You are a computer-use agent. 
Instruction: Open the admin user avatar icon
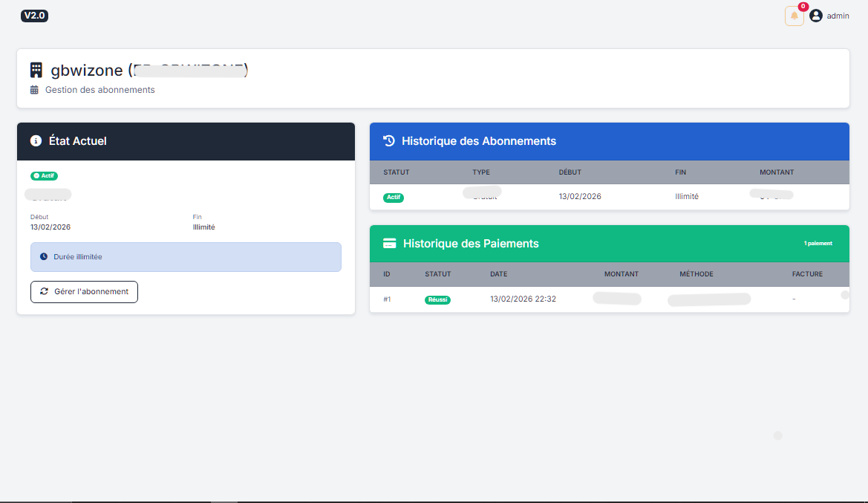click(x=816, y=16)
